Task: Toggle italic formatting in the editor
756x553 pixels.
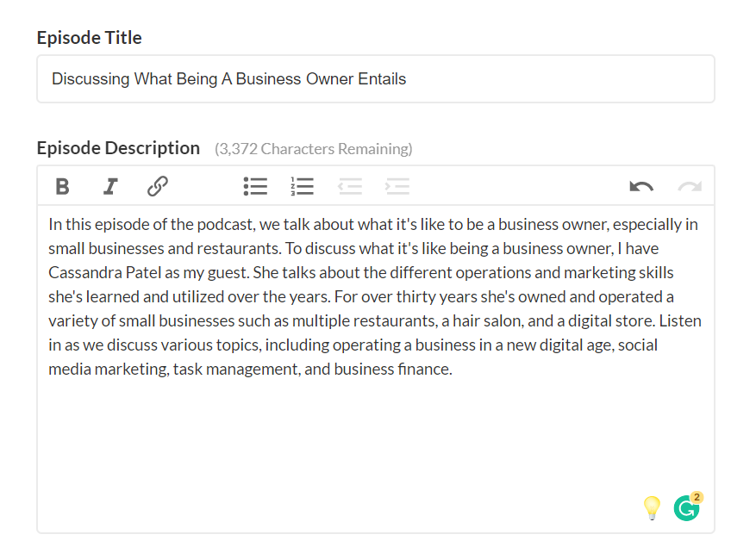Action: click(x=109, y=186)
